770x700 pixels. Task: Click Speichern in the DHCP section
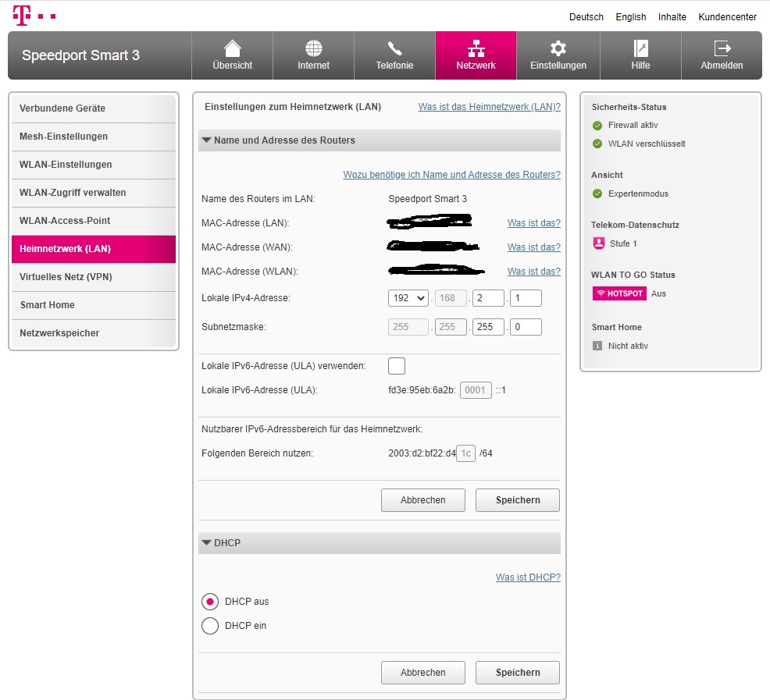click(518, 673)
